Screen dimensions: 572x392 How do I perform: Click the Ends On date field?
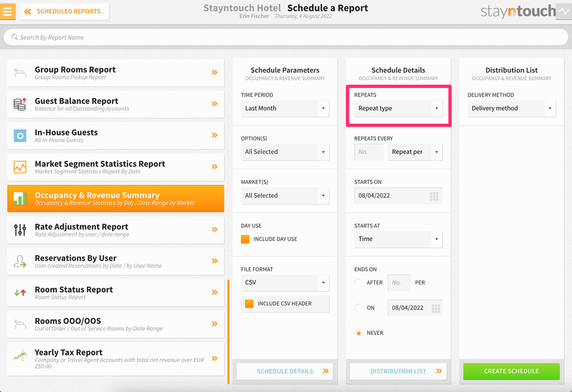[x=415, y=308]
